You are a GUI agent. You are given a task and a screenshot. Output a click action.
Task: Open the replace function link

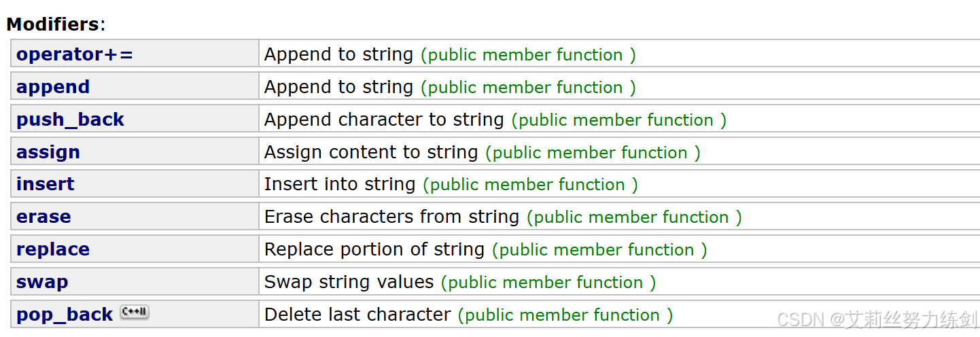click(53, 249)
